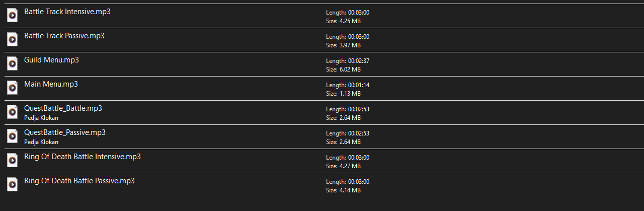Viewport: 644px width, 211px height.
Task: Click the Battle Track Passive.mp3 file icon
Action: 12,39
